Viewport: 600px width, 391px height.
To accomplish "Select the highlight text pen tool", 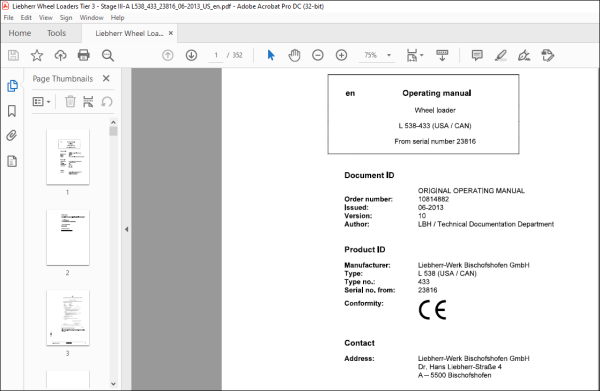I will 501,55.
